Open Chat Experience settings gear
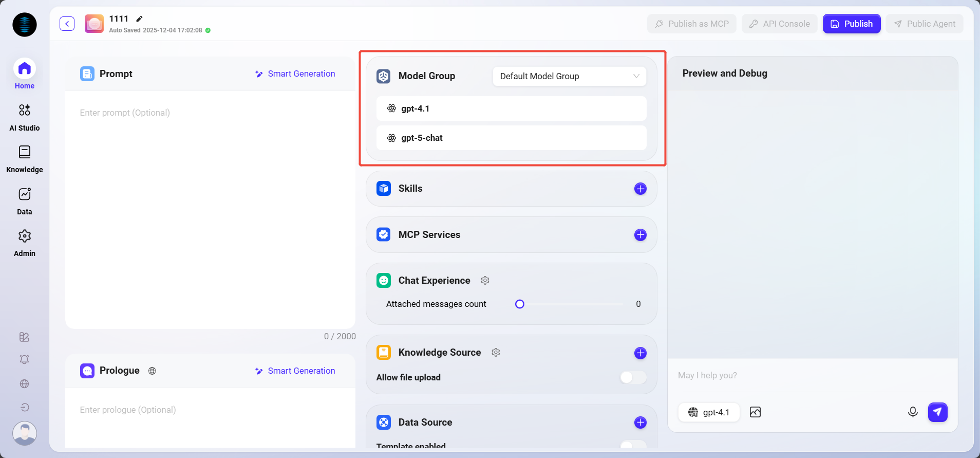This screenshot has width=980, height=458. (x=485, y=280)
